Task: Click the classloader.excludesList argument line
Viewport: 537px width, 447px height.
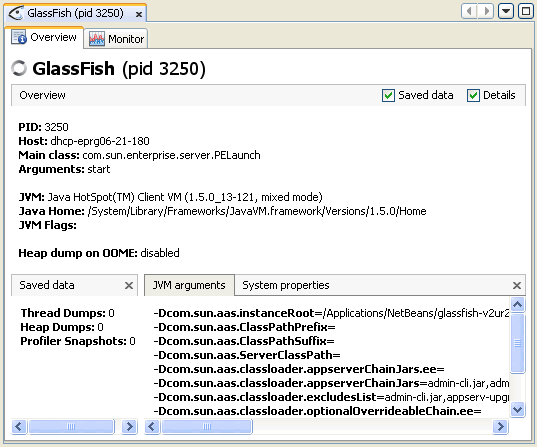Action: click(331, 397)
